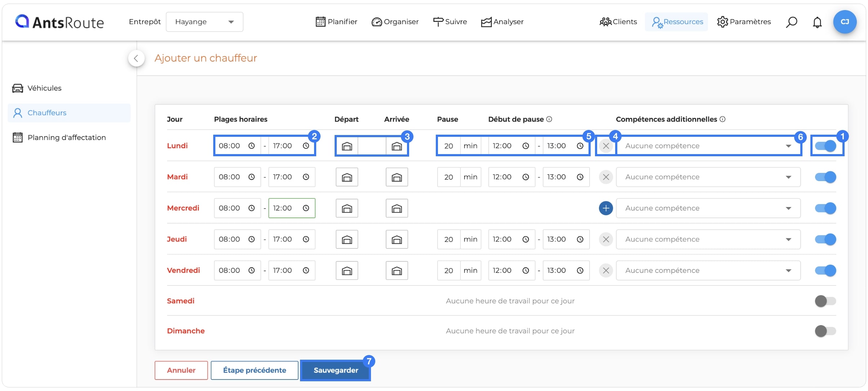Remove the Lundi break with X
Screen dimensions: 868x391
[606, 146]
